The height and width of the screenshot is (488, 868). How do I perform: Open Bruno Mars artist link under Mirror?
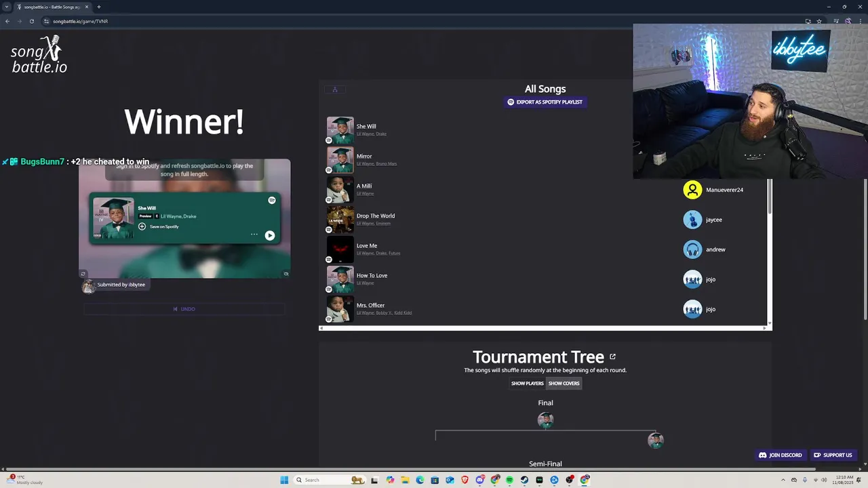pos(387,164)
